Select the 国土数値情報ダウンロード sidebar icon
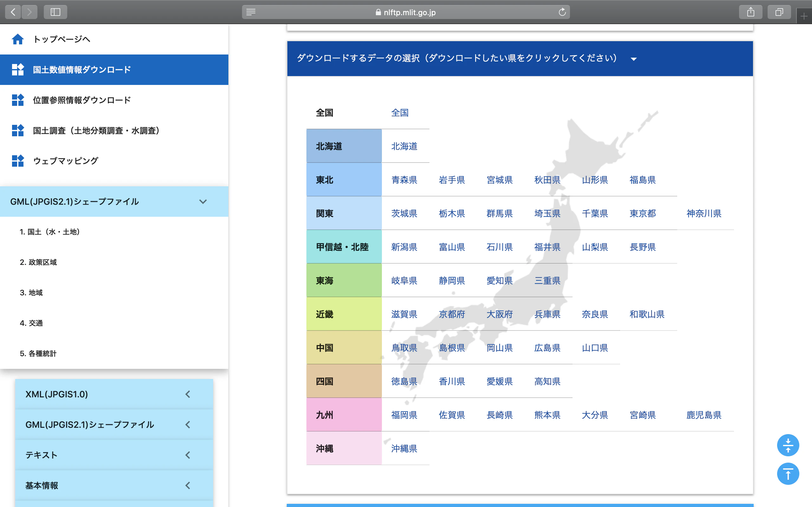The height and width of the screenshot is (507, 812). (18, 69)
